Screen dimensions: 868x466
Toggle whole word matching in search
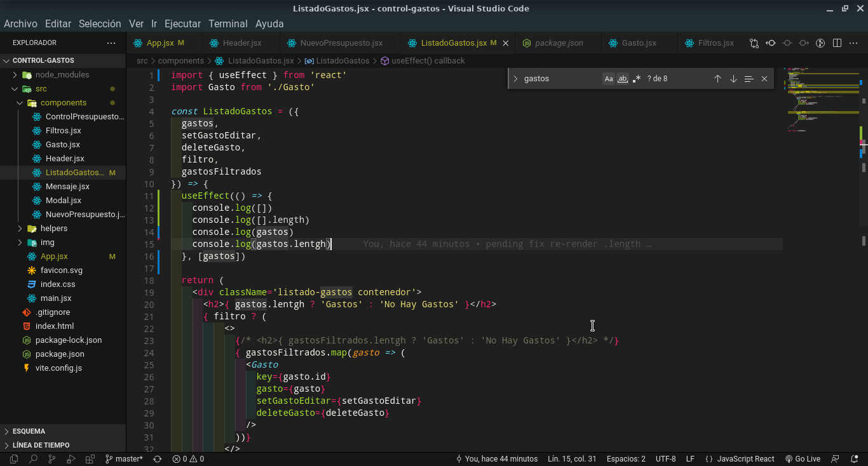point(623,78)
